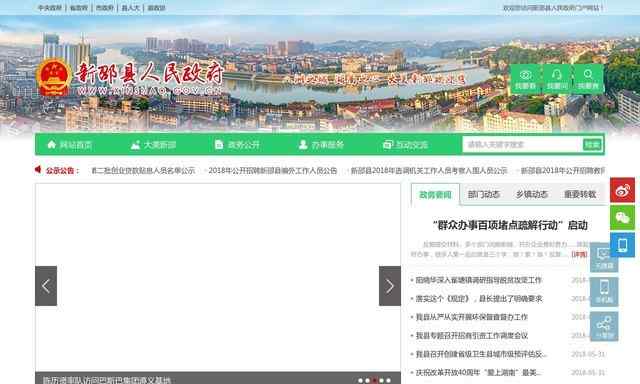Viewport: 640px width, 384px height.
Task: Select the second carousel indicator dot
Action: coord(367,380)
